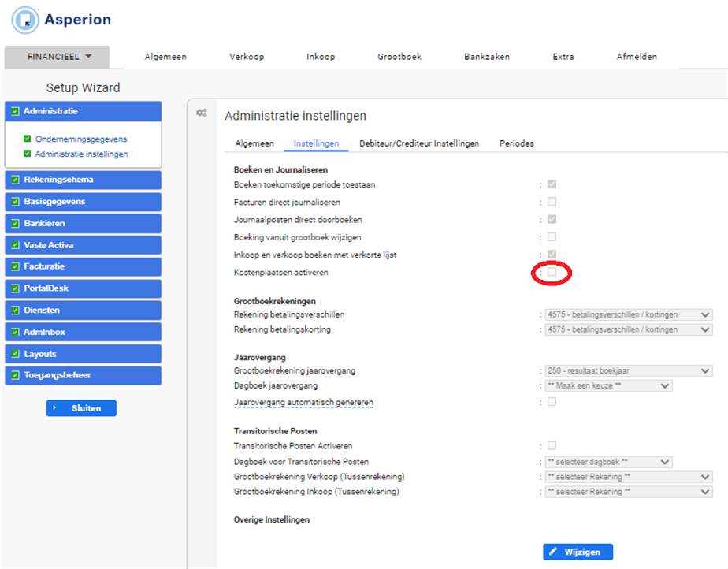728x569 pixels.
Task: Open the Algemeen top menu
Action: point(165,57)
